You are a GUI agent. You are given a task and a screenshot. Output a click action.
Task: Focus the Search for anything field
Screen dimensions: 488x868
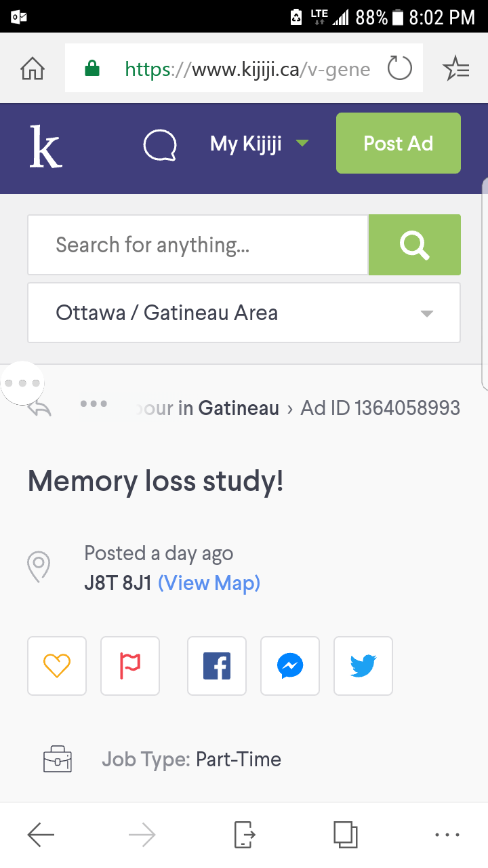pos(198,245)
